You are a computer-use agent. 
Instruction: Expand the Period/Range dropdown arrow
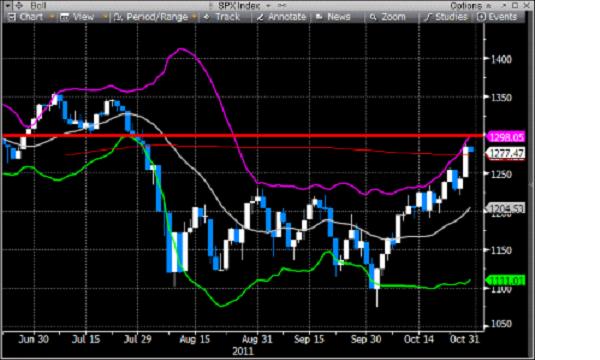coord(194,17)
